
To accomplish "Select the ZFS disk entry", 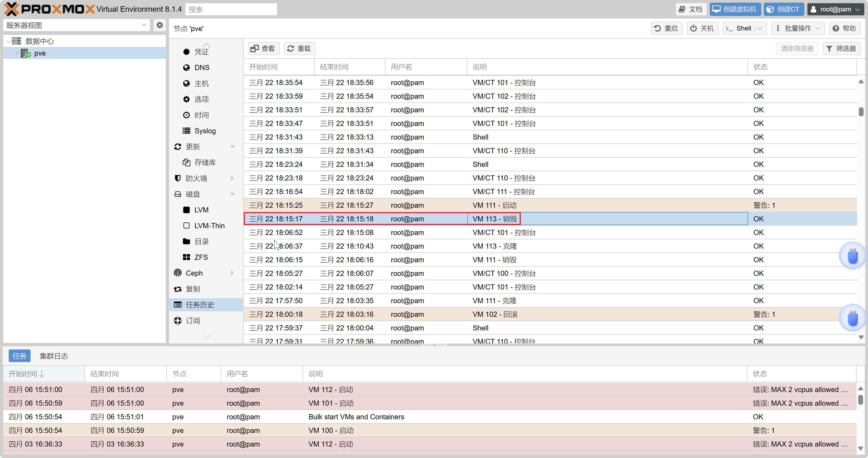I will [x=201, y=257].
